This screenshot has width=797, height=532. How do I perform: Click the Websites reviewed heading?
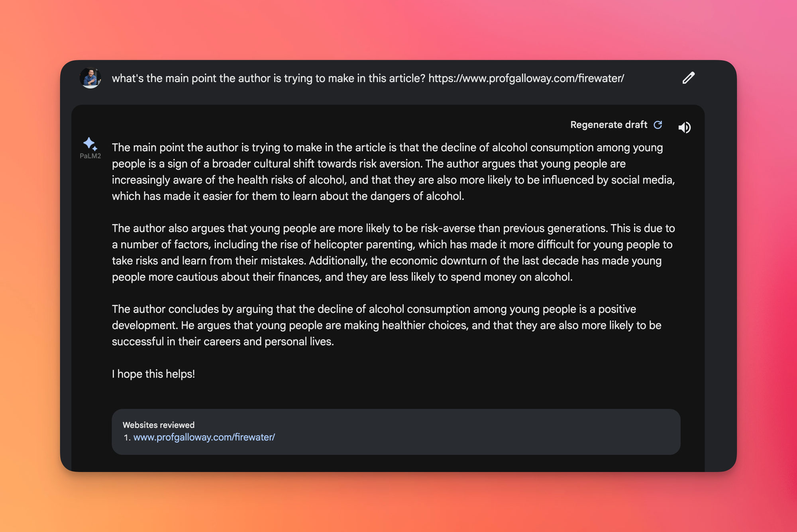(x=159, y=425)
